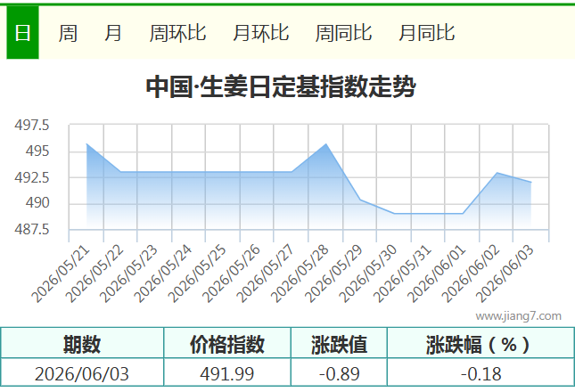Image resolution: width=575 pixels, height=392 pixels.
Task: Switch to the 周 (weekly) tab
Action: pos(68,33)
